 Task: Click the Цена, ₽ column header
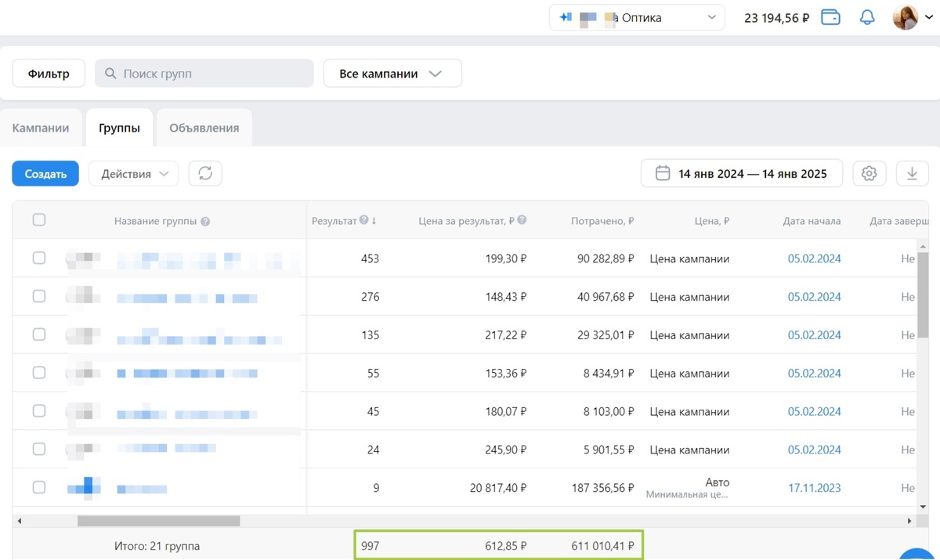(711, 221)
